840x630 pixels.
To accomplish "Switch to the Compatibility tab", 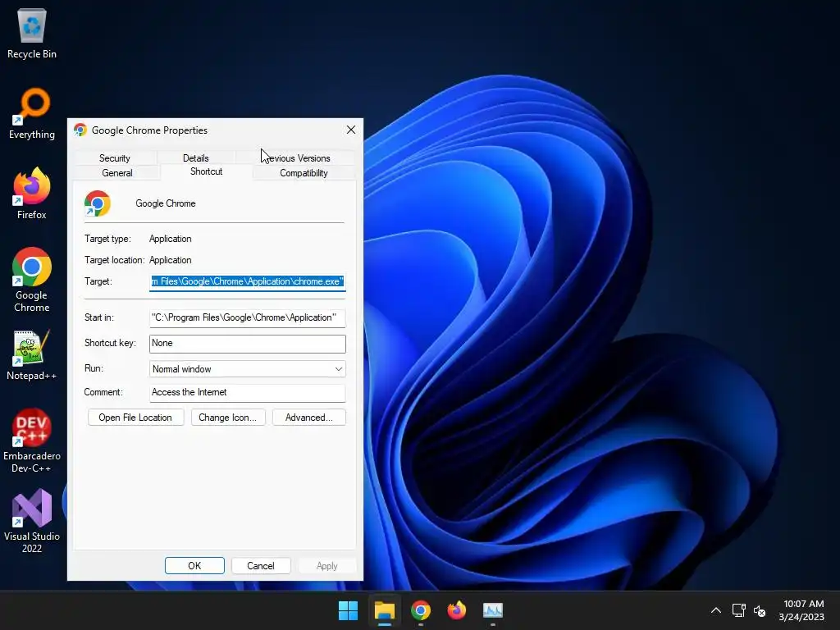I will [304, 173].
